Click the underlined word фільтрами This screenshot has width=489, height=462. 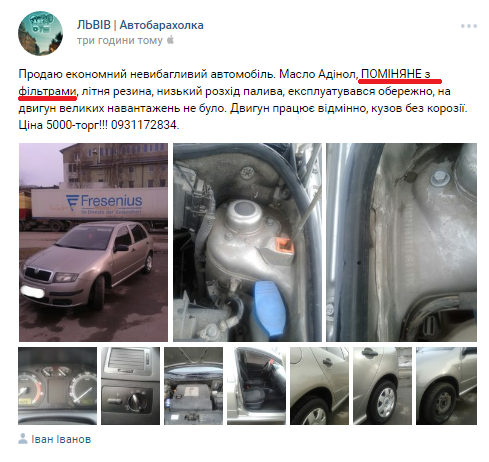pyautogui.click(x=47, y=91)
